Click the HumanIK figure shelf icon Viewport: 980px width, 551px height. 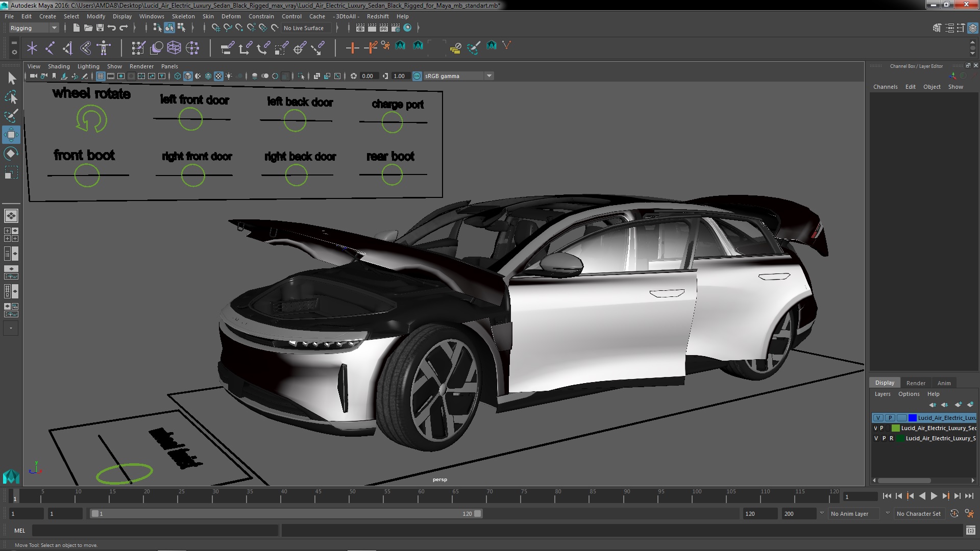click(104, 48)
